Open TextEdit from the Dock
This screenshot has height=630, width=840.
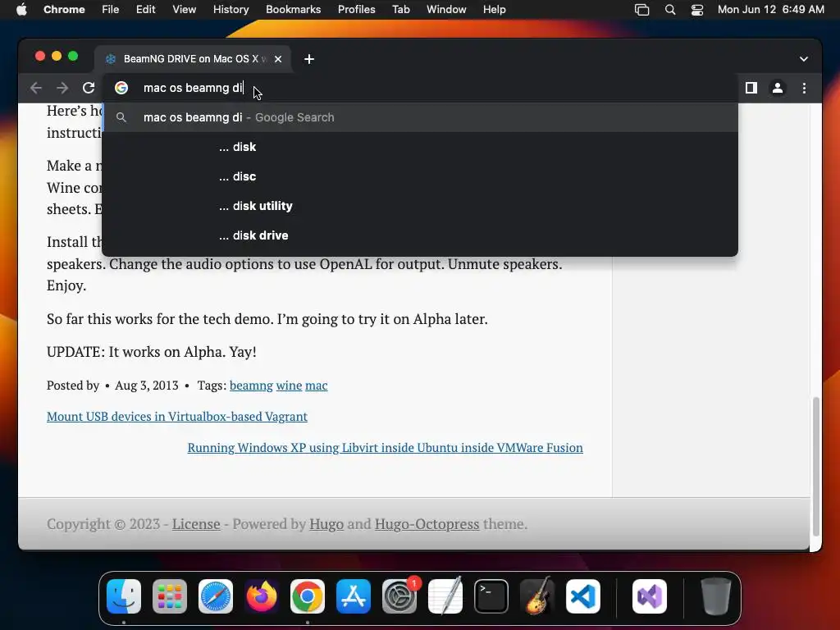pos(445,596)
